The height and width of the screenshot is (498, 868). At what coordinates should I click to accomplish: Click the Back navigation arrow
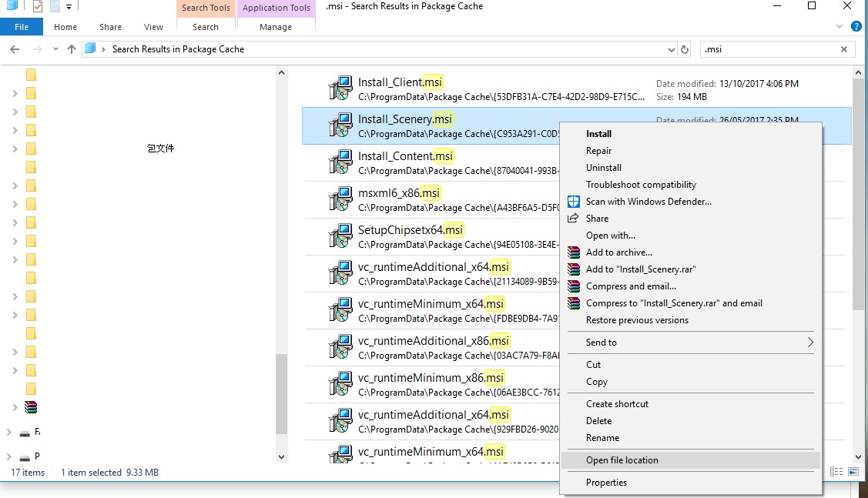[x=15, y=49]
